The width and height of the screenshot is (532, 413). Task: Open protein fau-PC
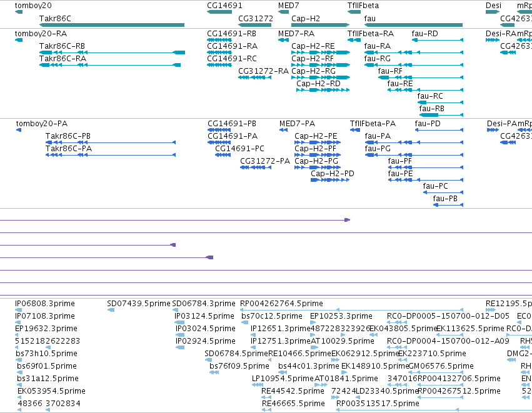coord(435,186)
